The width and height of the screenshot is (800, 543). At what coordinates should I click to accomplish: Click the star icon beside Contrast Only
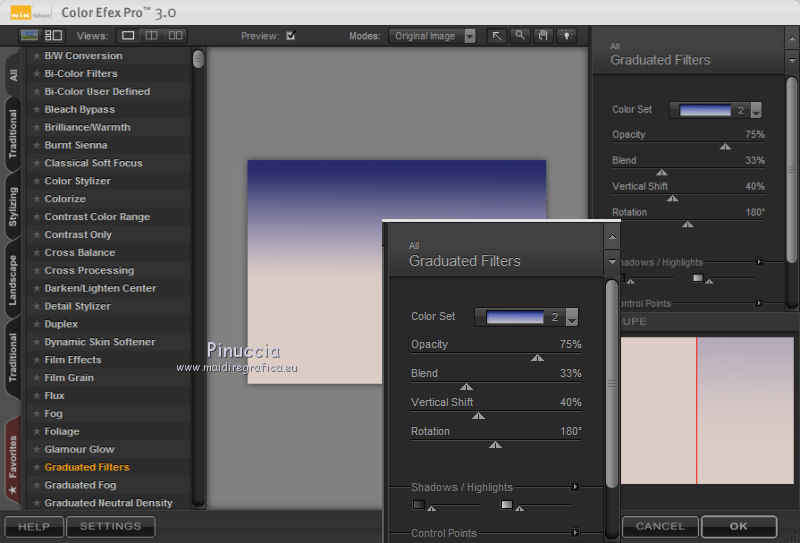tap(37, 235)
